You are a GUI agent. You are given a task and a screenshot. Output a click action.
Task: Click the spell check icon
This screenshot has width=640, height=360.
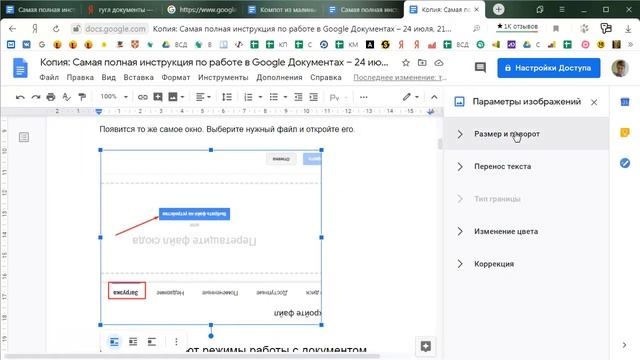(x=66, y=97)
